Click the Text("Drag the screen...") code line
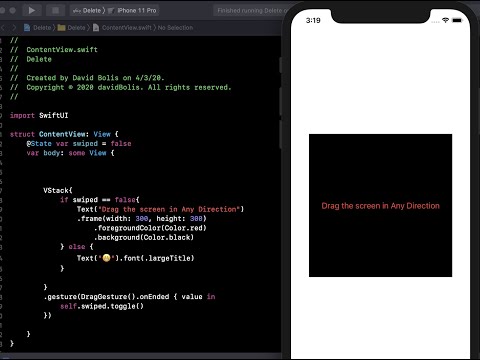 (x=160, y=209)
